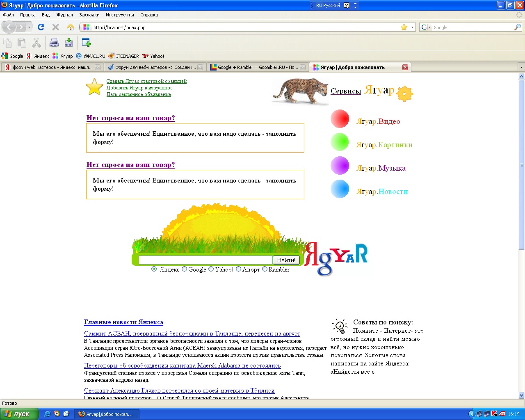This screenshot has height=420, width=525.
Task: Click the Stop loading X icon
Action: (x=56, y=27)
